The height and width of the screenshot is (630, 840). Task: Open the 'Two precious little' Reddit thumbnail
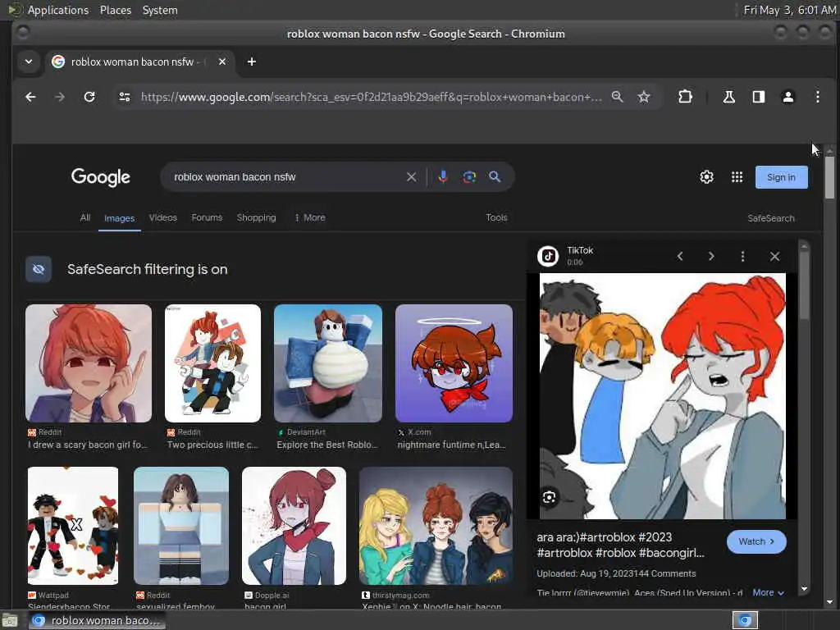pyautogui.click(x=212, y=363)
